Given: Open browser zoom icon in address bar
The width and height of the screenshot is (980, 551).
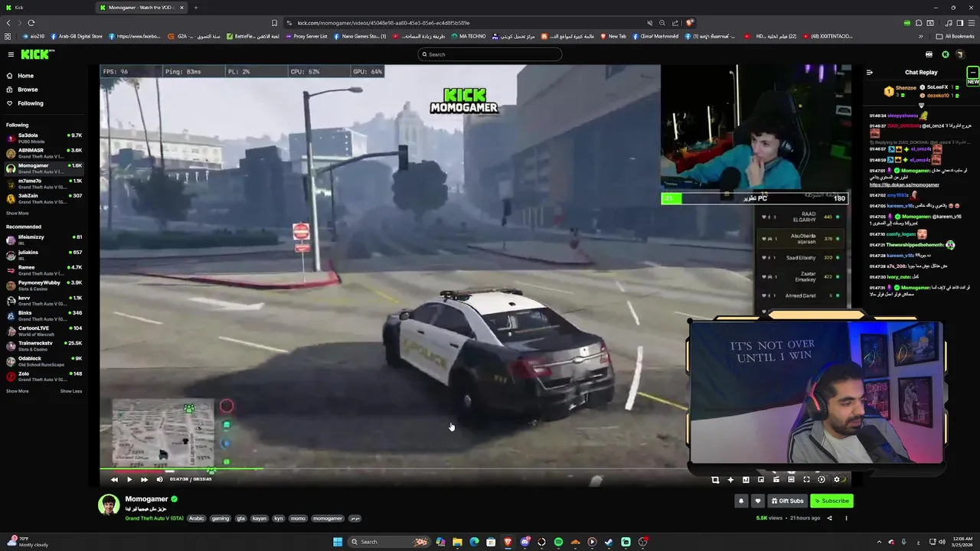Looking at the screenshot, I should 662,23.
